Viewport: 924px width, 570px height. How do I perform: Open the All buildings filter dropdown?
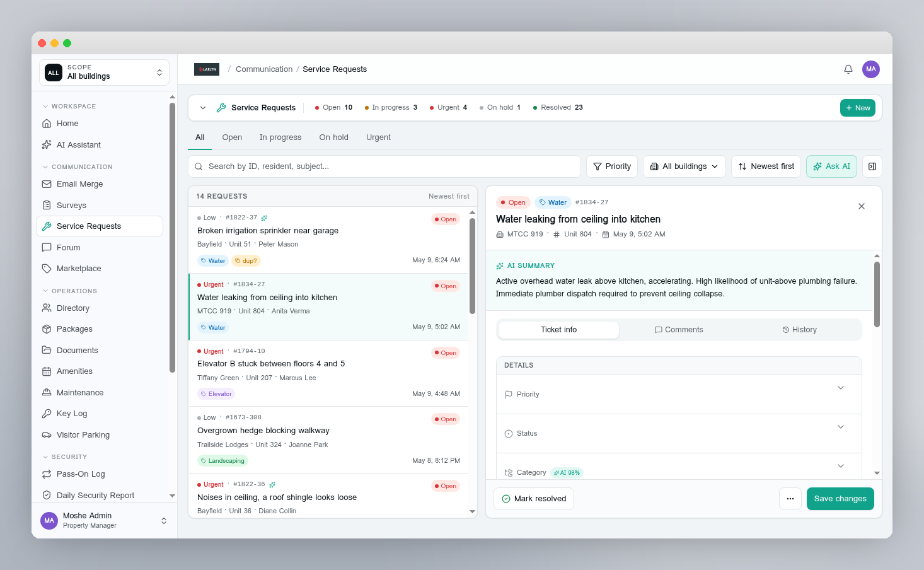click(x=684, y=166)
